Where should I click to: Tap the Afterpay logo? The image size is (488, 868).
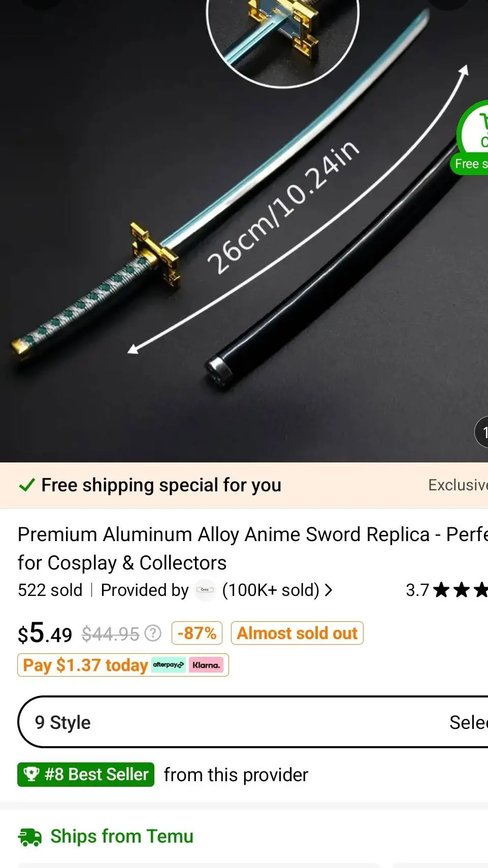pos(169,665)
